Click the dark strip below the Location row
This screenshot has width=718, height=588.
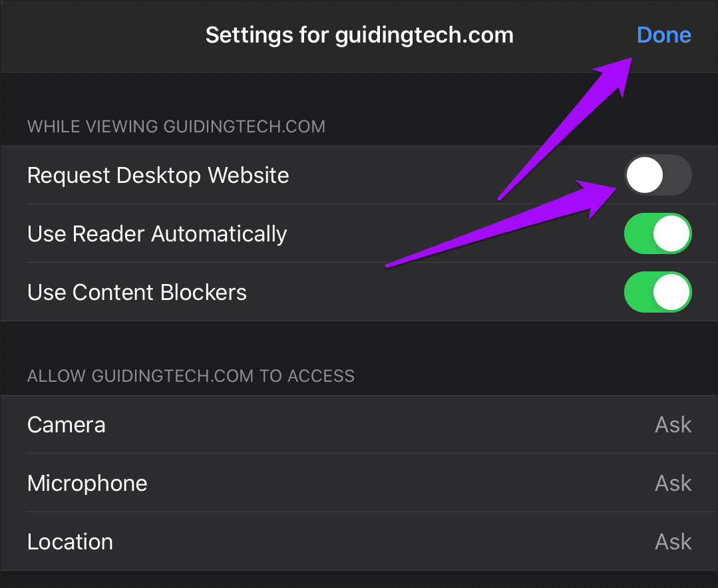359,579
